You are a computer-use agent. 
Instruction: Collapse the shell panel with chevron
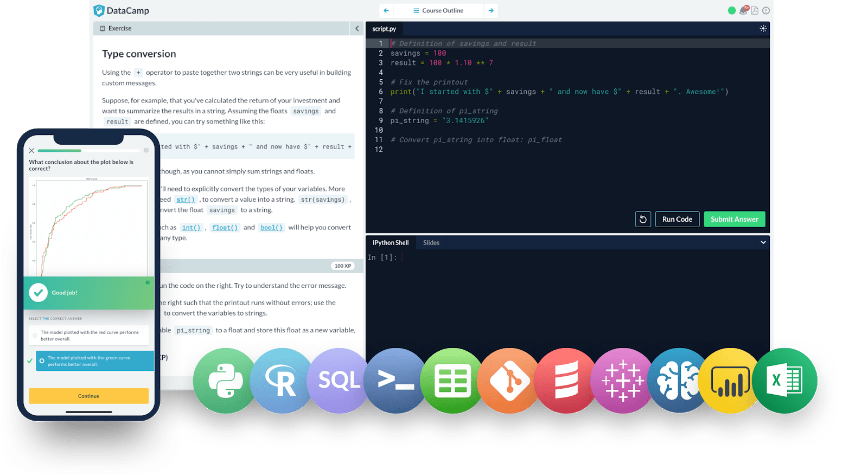coord(763,242)
